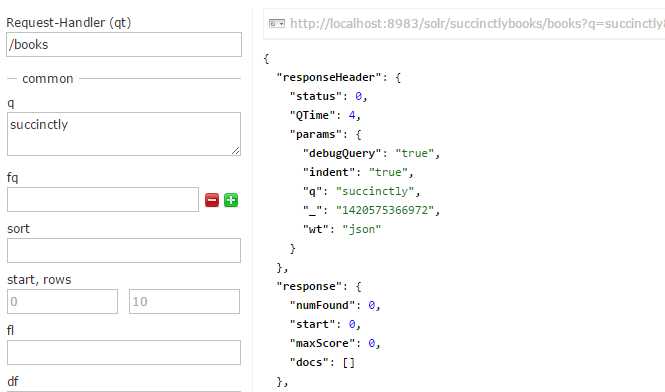Click the "start, rows" label

coord(39,280)
